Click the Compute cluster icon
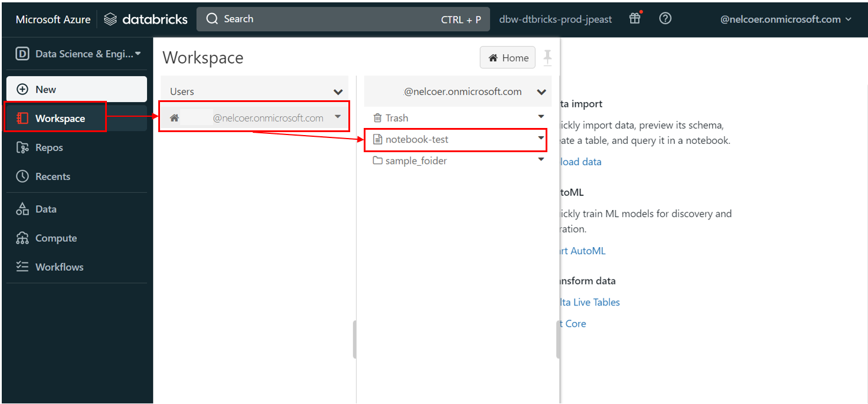This screenshot has width=868, height=404. (22, 238)
